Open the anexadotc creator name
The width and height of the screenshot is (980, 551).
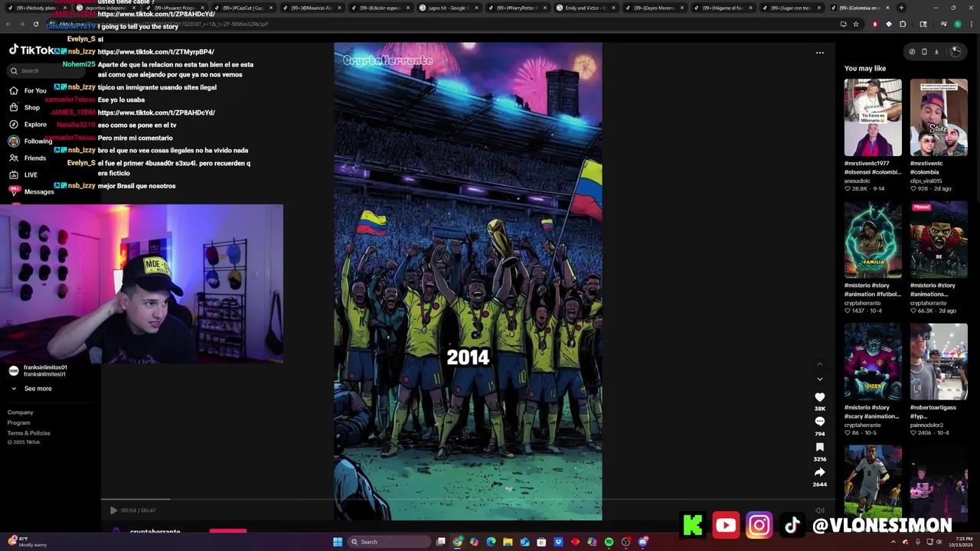[x=859, y=181]
